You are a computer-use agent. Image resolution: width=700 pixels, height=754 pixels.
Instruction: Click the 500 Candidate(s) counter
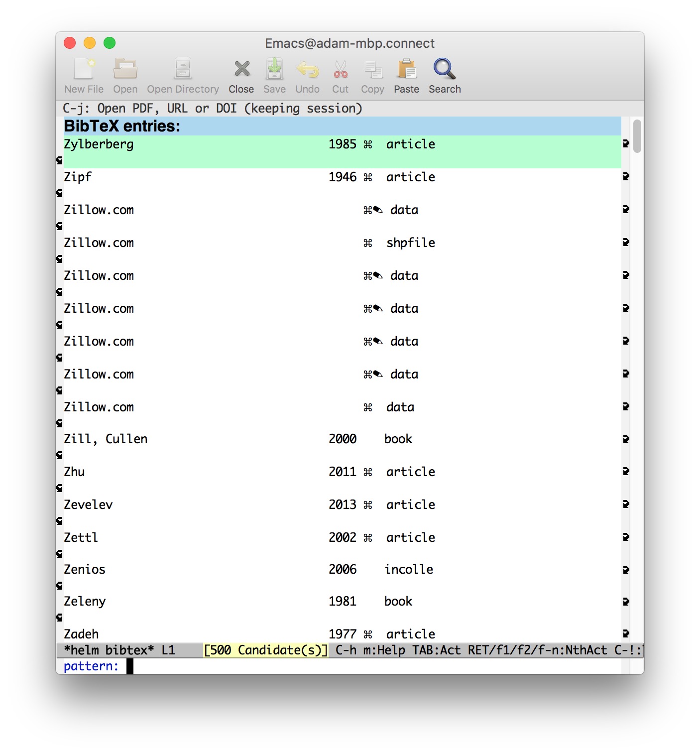[x=265, y=650]
